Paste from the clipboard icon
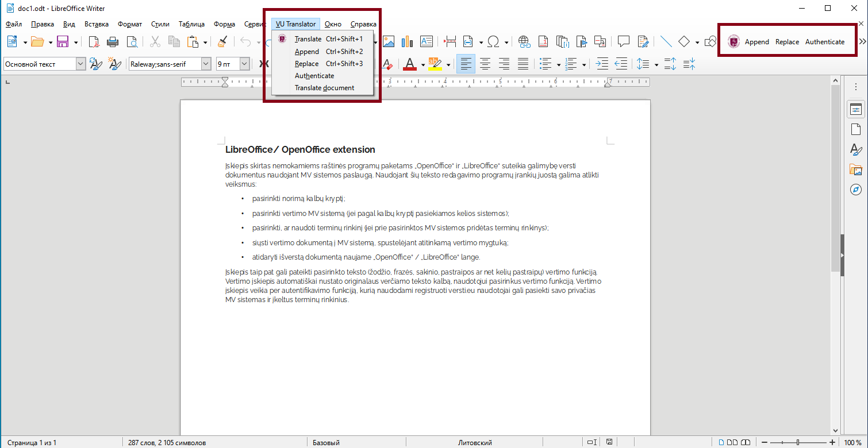The width and height of the screenshot is (868, 448). pyautogui.click(x=193, y=41)
